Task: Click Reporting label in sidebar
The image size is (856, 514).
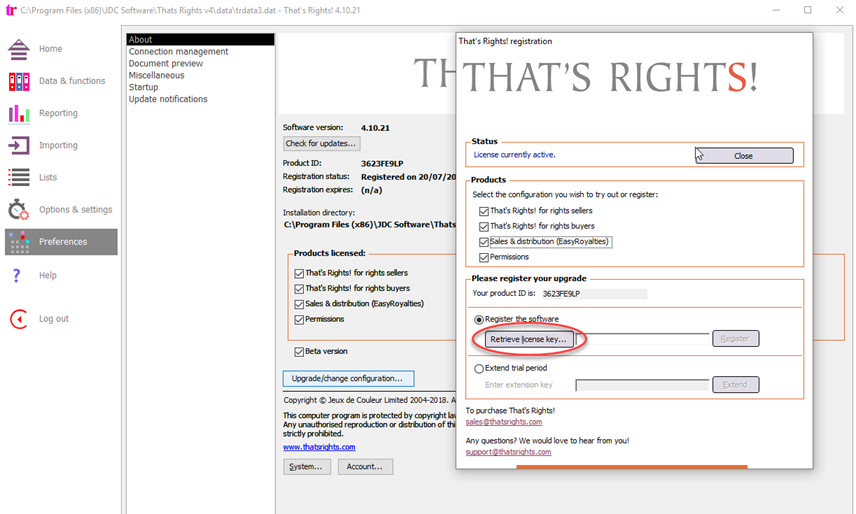Action: coord(58,113)
